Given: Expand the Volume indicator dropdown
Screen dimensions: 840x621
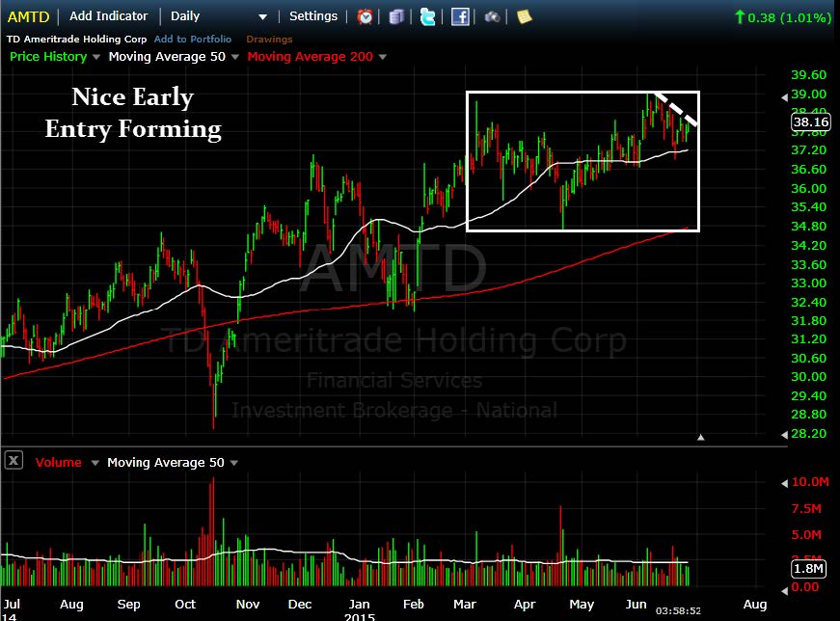Looking at the screenshot, I should (x=95, y=463).
